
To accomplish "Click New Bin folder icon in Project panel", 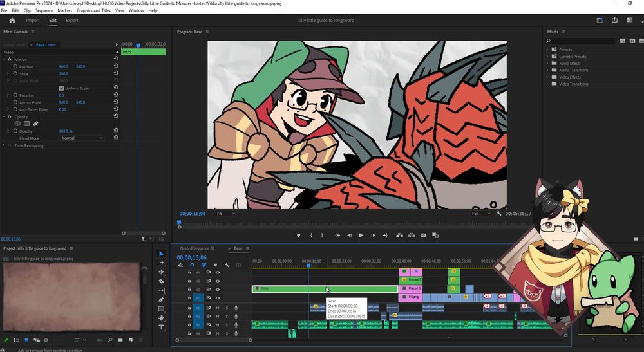I will 120,340.
